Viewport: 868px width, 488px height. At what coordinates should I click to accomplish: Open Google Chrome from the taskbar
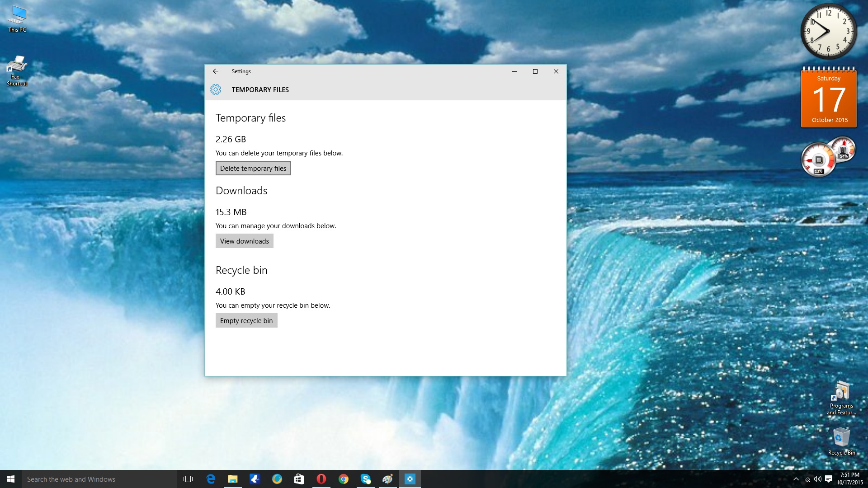pyautogui.click(x=344, y=479)
